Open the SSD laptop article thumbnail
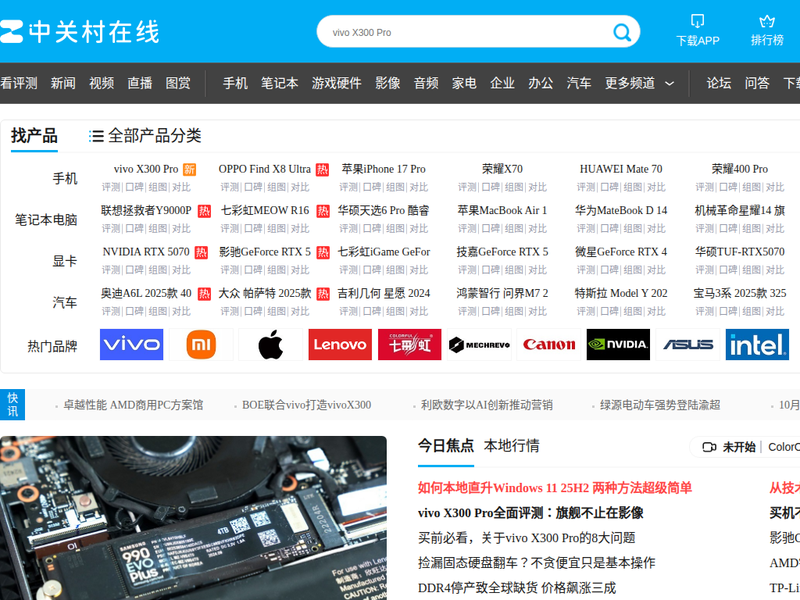 [x=193, y=517]
